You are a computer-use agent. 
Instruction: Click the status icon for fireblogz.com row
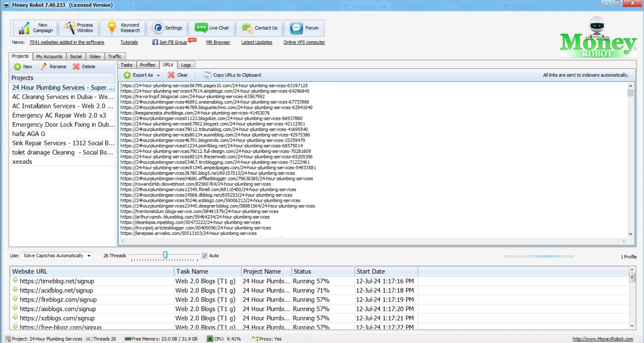15,299
